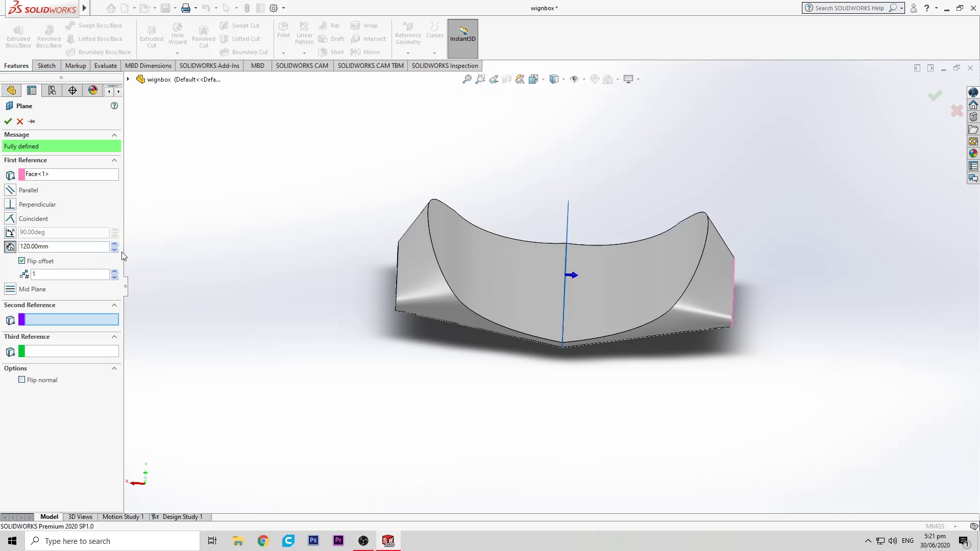Open Chrome from the Windows taskbar
This screenshot has width=980, height=551.
point(263,541)
